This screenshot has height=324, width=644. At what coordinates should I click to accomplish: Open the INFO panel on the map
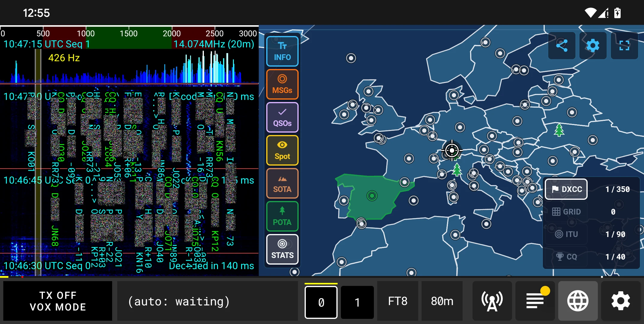(282, 51)
